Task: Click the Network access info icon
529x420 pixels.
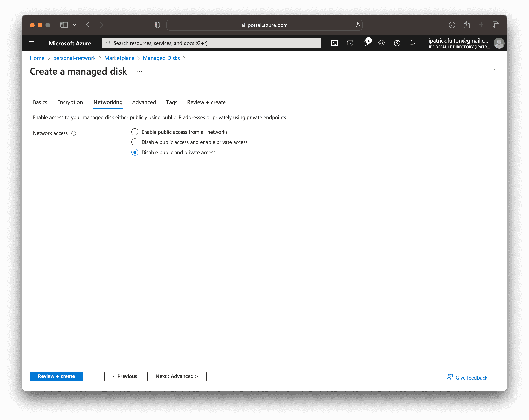Action: point(74,133)
